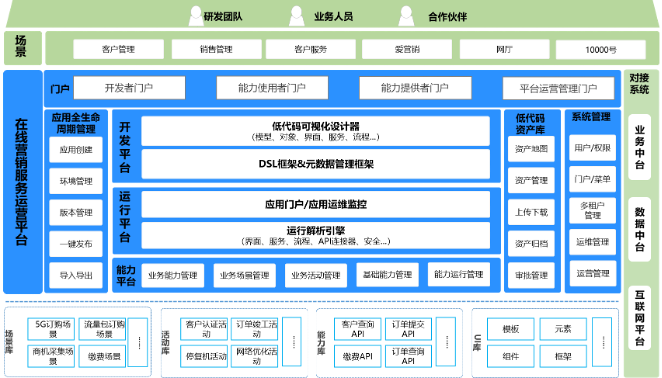Screen dimensions: 662x378
Task: Click the 网厅 scenario box
Action: 504,49
